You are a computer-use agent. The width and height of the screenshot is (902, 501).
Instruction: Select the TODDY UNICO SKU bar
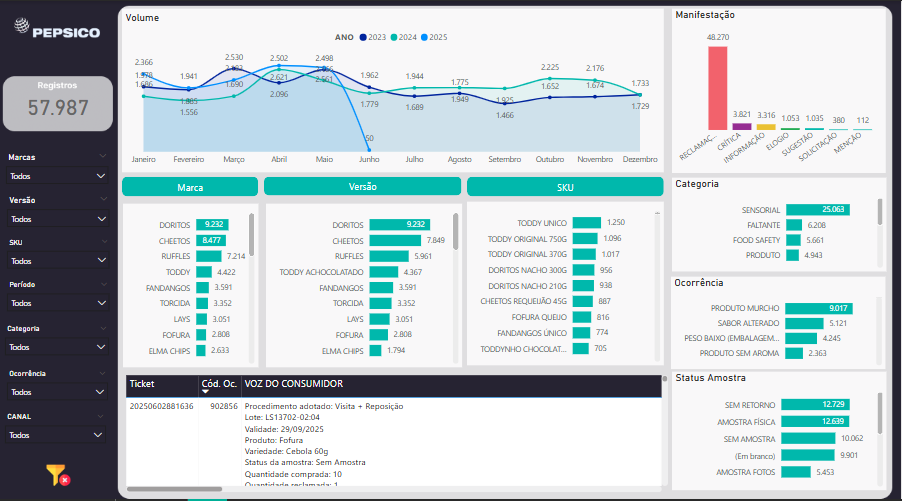coord(587,222)
